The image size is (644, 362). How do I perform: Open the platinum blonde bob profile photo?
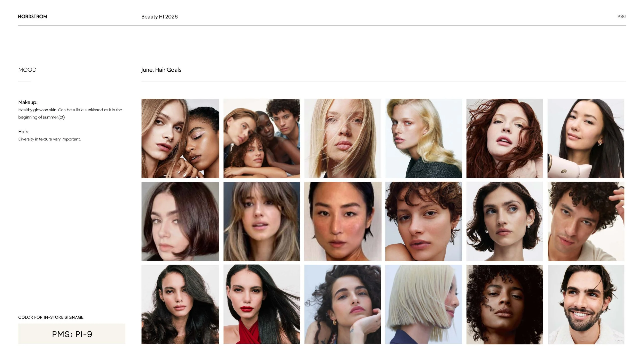click(x=423, y=304)
